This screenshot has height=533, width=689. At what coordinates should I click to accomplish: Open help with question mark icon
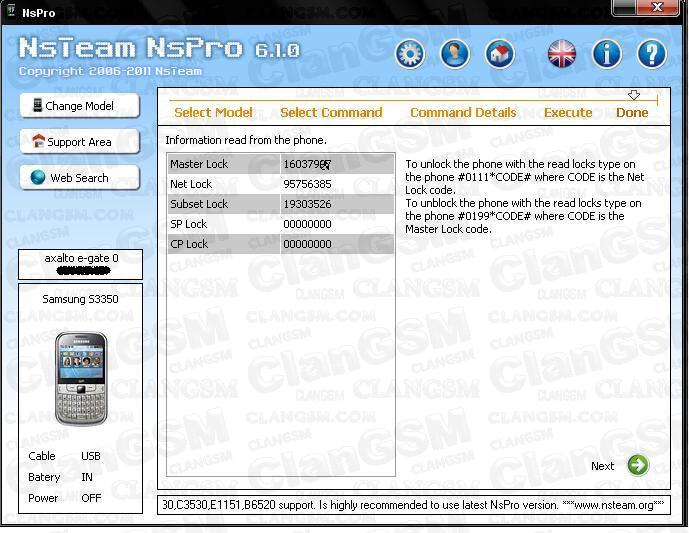coord(652,54)
